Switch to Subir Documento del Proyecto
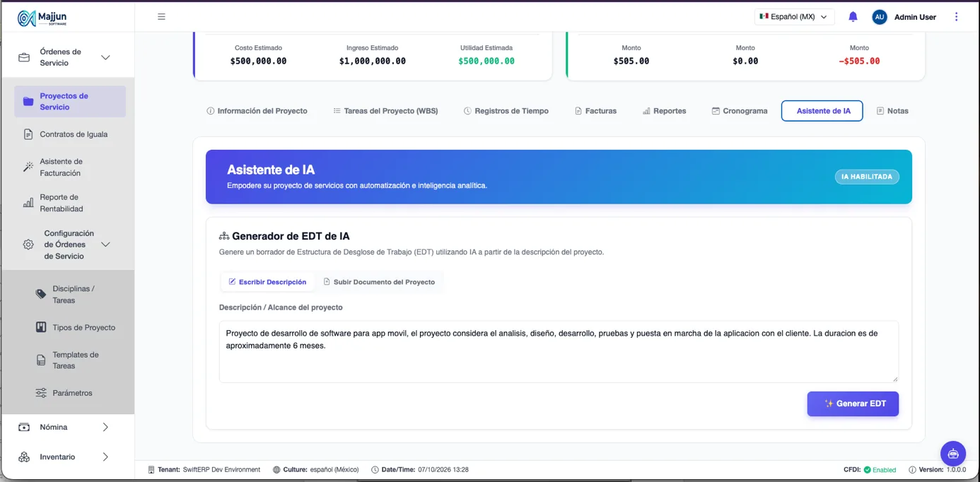The image size is (980, 482). coord(379,282)
